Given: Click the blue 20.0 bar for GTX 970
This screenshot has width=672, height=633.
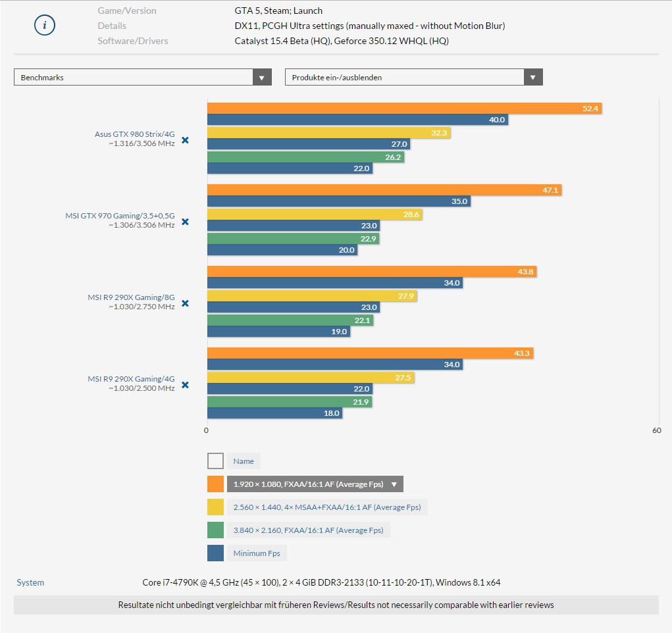Looking at the screenshot, I should pyautogui.click(x=282, y=250).
